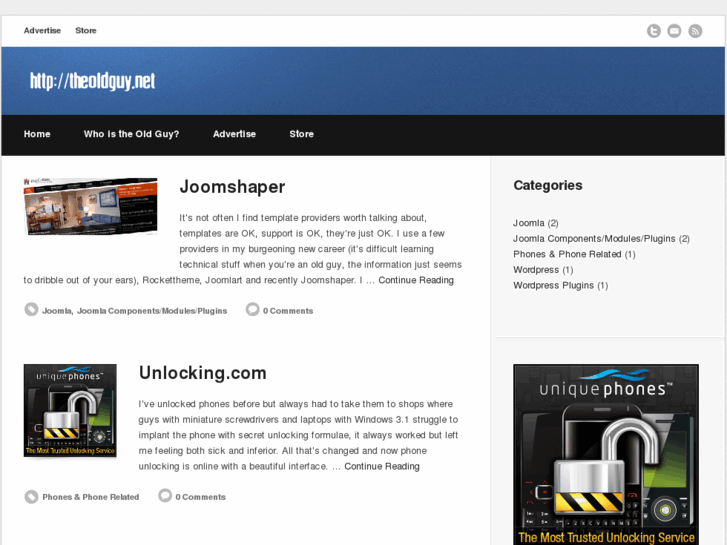The width and height of the screenshot is (727, 545).
Task: Open Joomla Components/Modules/Plugins tag under Joomshaper
Action: 152,311
